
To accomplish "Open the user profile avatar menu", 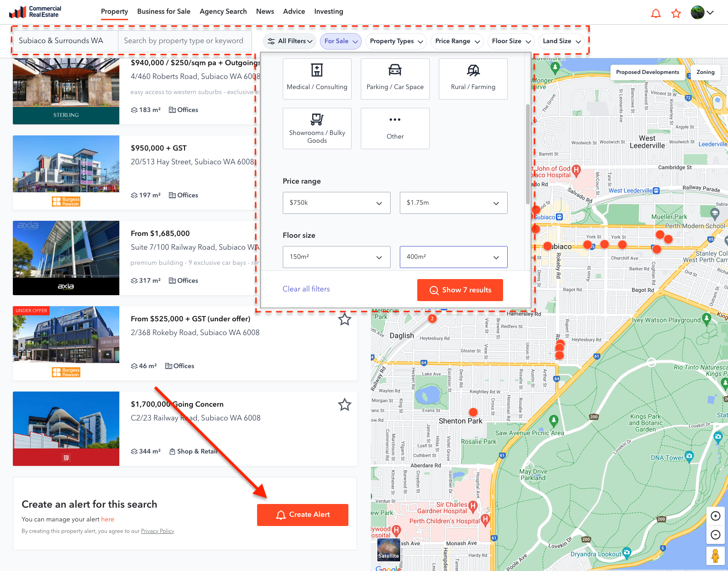I will [702, 12].
